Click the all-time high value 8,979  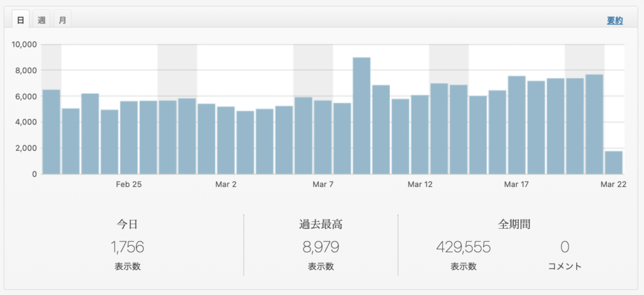coord(321,247)
